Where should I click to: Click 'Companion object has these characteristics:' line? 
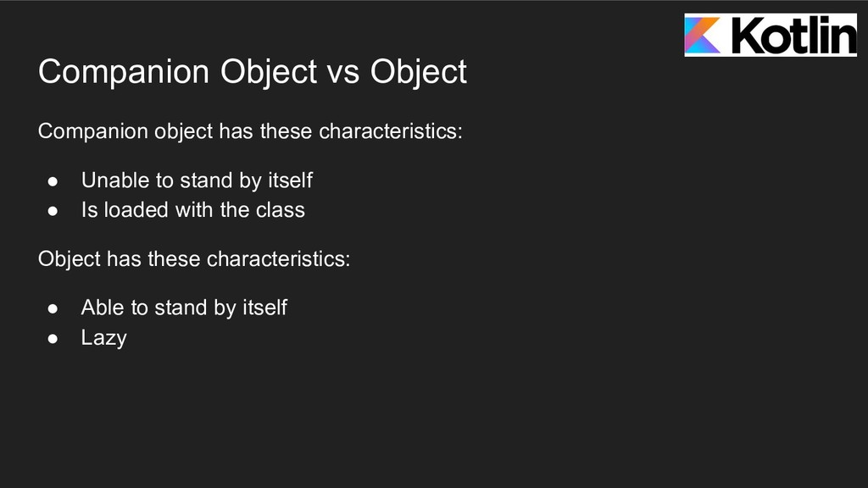250,133
